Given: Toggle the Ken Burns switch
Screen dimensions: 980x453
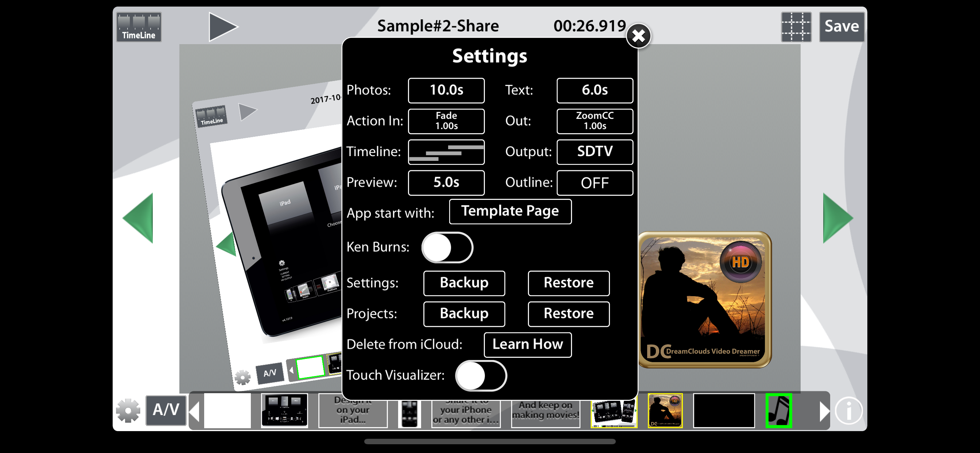Looking at the screenshot, I should (x=447, y=247).
